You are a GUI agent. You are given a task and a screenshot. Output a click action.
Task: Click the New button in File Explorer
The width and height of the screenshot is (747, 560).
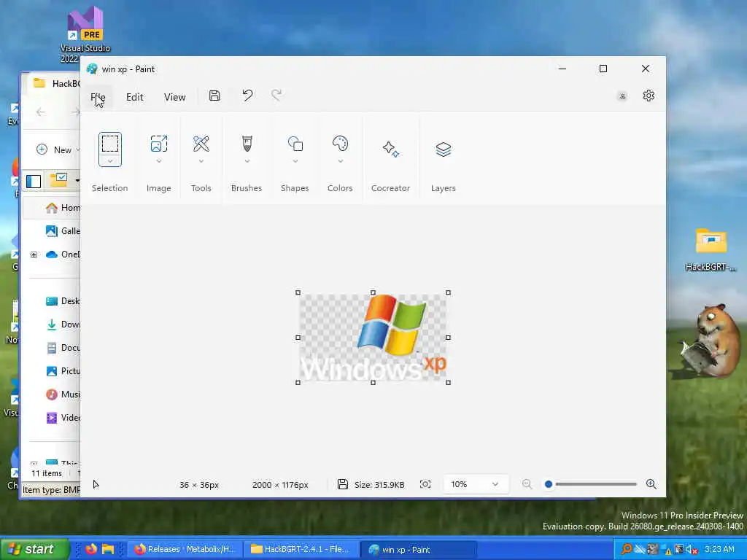[55, 149]
